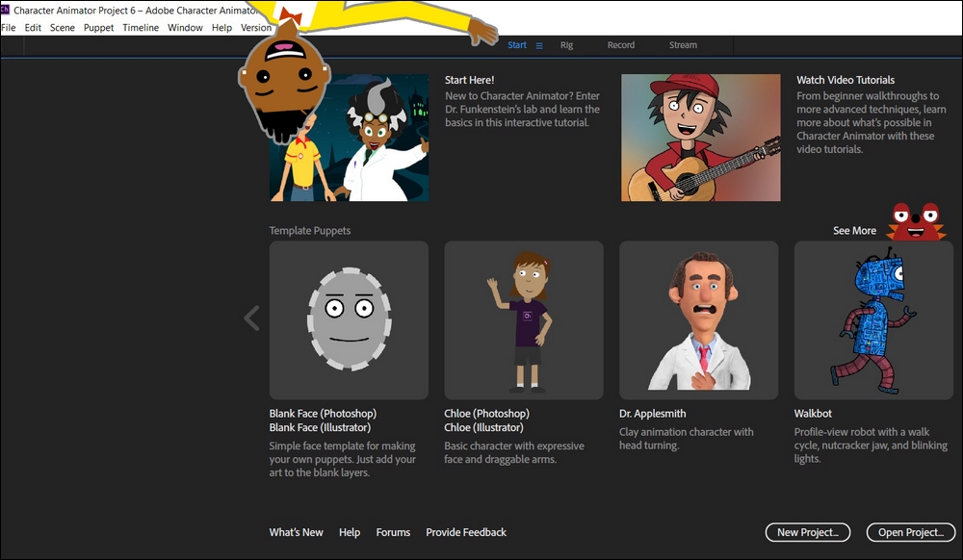Switch to the Stream workspace tab
This screenshot has height=560, width=963.
pyautogui.click(x=683, y=45)
